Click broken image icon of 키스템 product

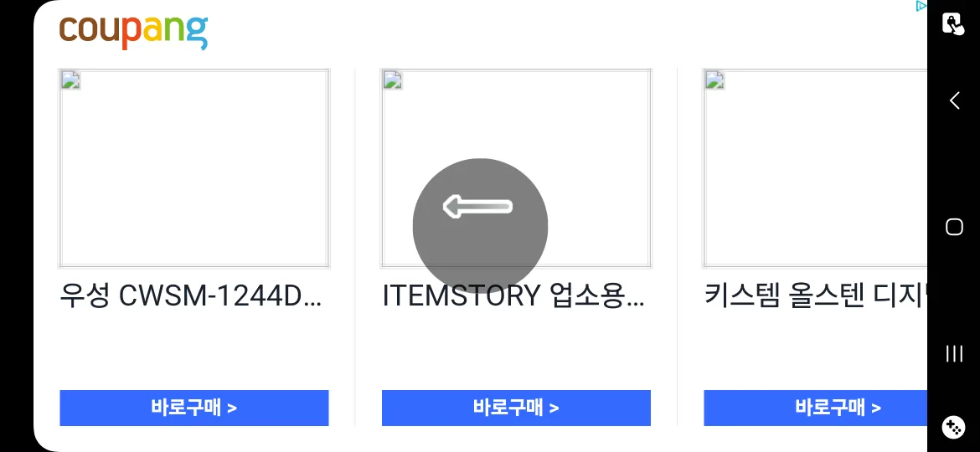coord(715,80)
